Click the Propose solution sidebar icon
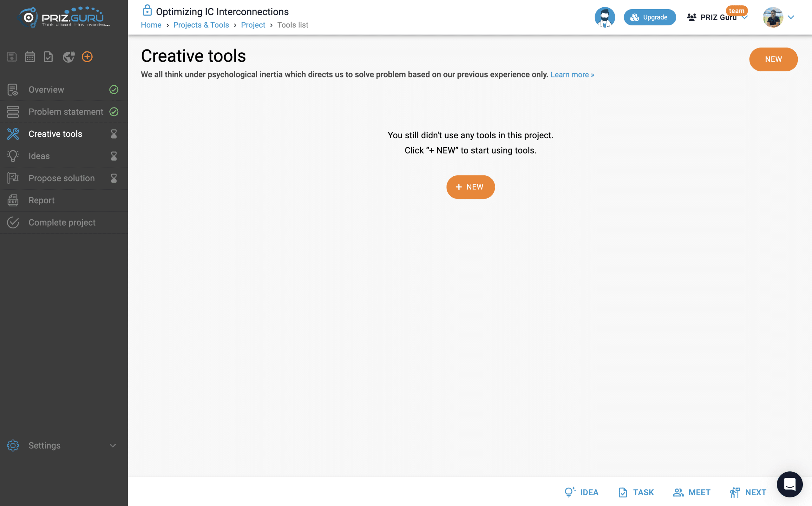812x506 pixels. (x=12, y=178)
